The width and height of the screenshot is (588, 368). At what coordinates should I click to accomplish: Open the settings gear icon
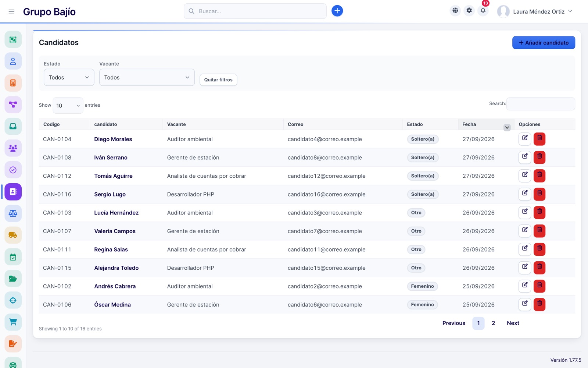coord(469,11)
